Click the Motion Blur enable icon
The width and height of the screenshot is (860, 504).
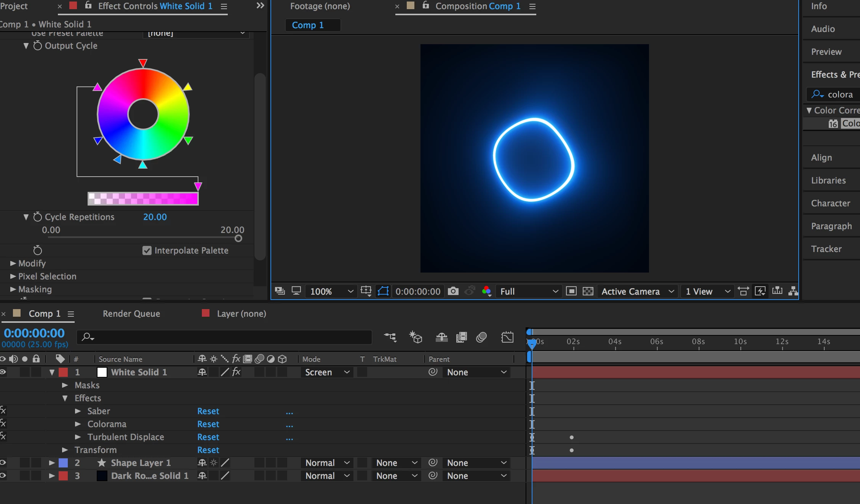pyautogui.click(x=481, y=337)
